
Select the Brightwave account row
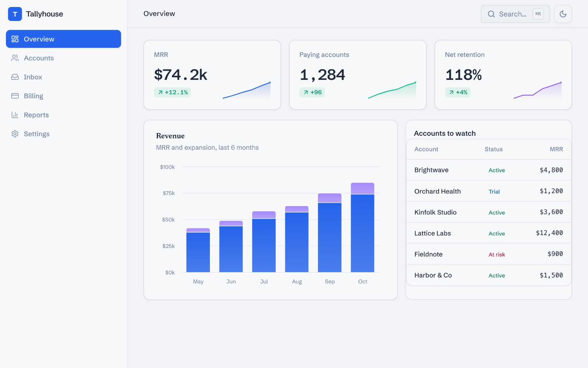tap(489, 170)
